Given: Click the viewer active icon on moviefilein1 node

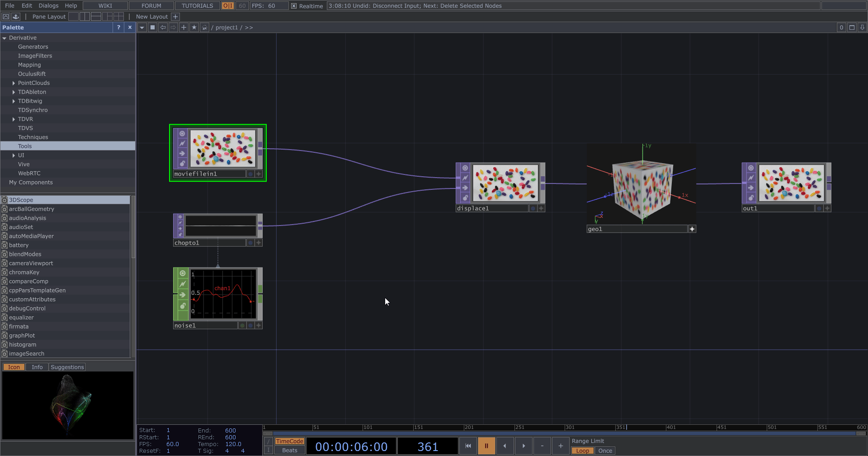Looking at the screenshot, I should pos(182,134).
